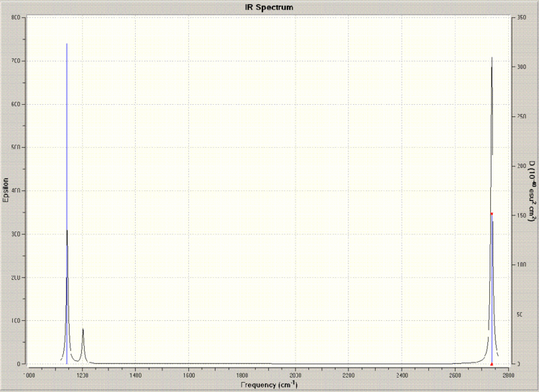Click the 300 tick on the D axis
The image size is (539, 392).
[522, 67]
